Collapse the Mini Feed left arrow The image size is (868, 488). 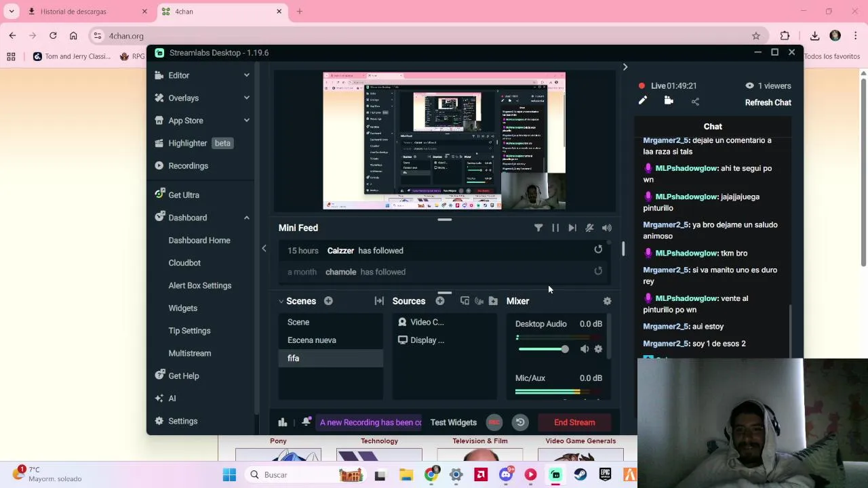[x=264, y=249]
